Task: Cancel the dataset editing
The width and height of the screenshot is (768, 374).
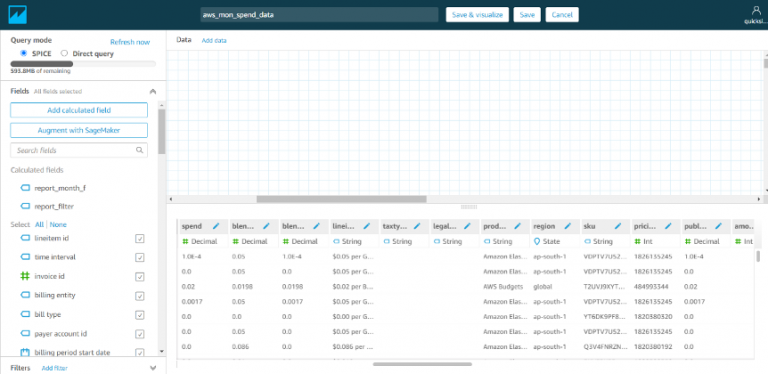Action: (562, 15)
